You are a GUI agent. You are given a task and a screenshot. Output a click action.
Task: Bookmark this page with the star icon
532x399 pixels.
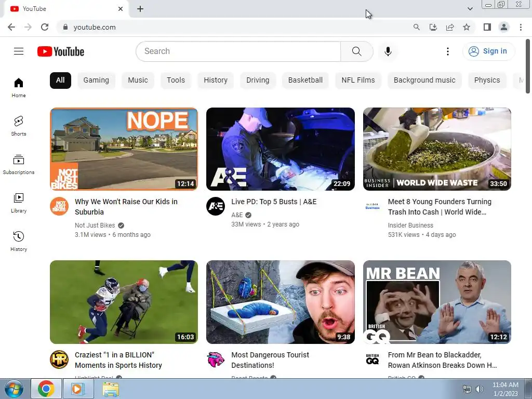467,27
